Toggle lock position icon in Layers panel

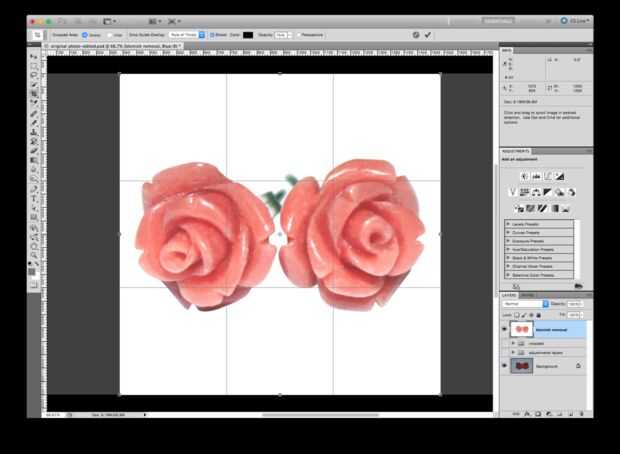coord(531,315)
